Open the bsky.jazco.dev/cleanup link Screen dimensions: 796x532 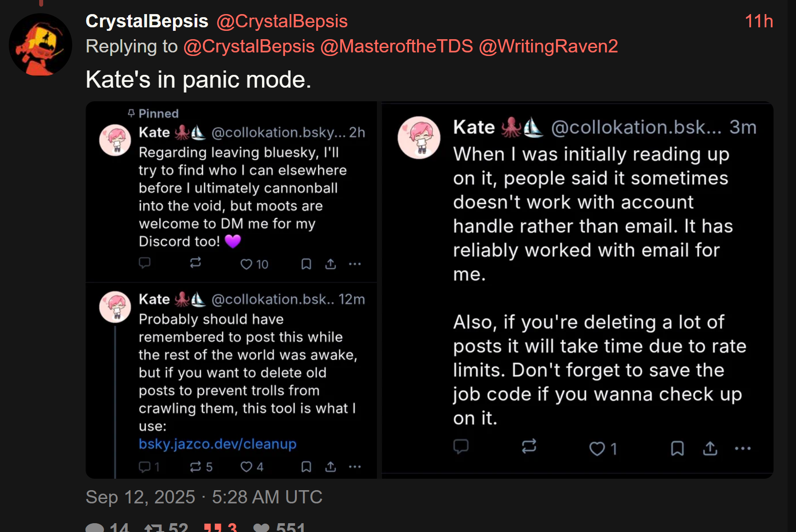coord(217,444)
